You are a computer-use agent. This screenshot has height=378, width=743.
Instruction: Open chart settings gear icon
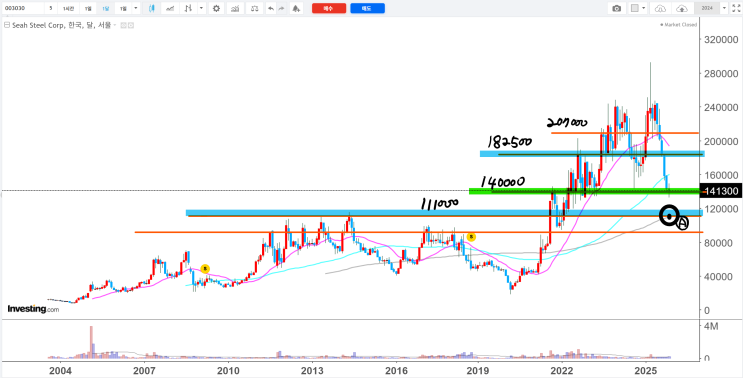[x=217, y=8]
